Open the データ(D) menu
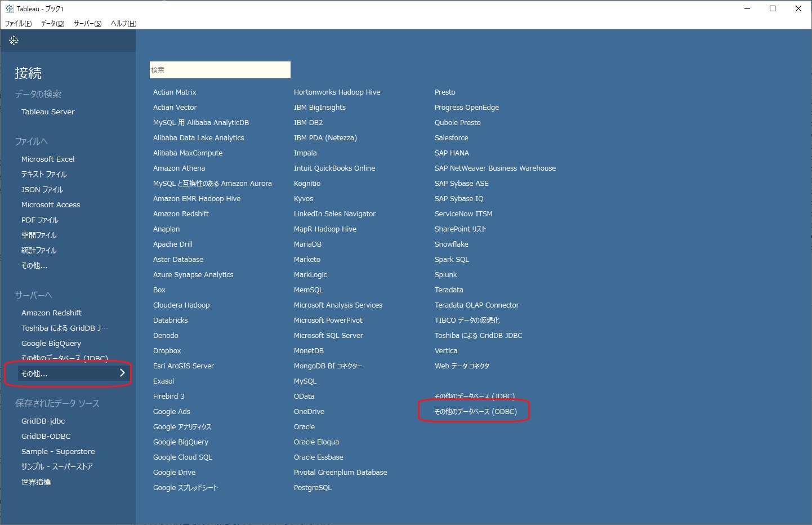The height and width of the screenshot is (525, 812). pos(53,24)
